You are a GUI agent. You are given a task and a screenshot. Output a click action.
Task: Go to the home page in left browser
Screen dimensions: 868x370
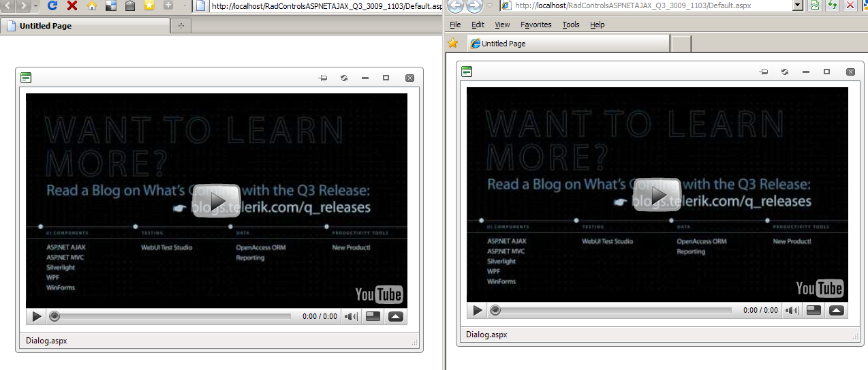pos(92,5)
